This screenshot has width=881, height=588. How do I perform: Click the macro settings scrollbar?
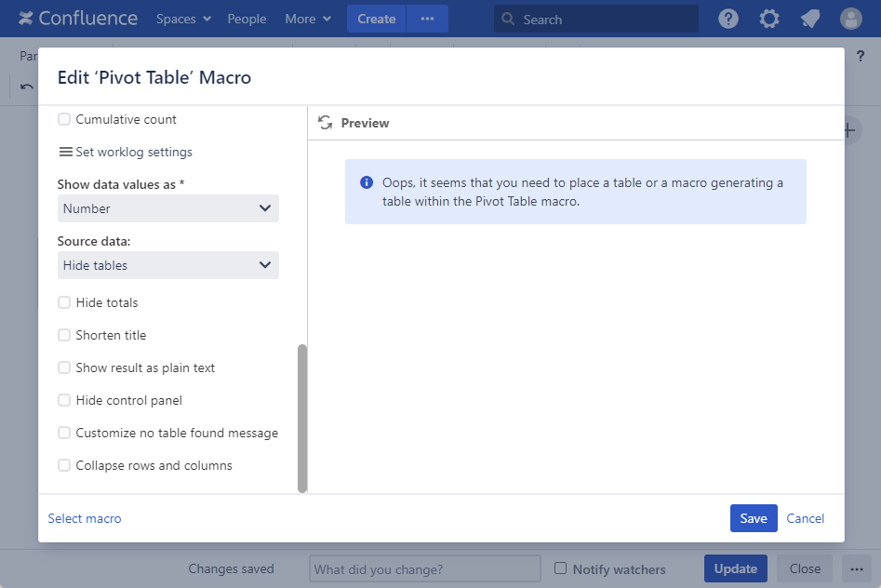coord(301,418)
